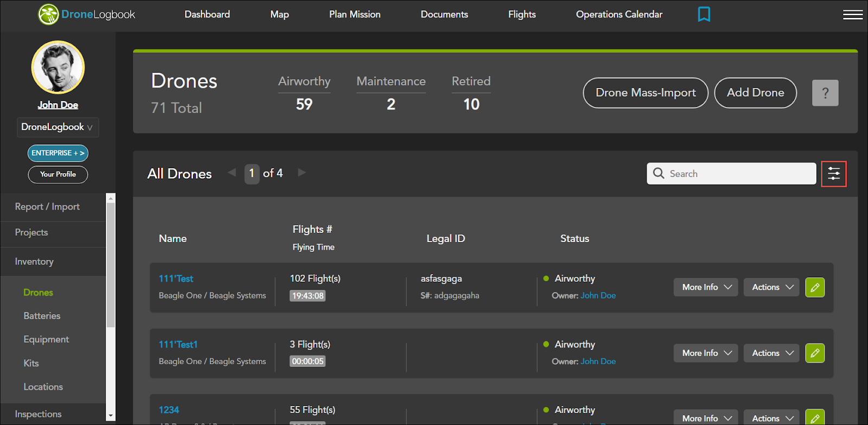Open Plan Mission in navigation
Viewport: 868px width, 425px height.
(355, 14)
